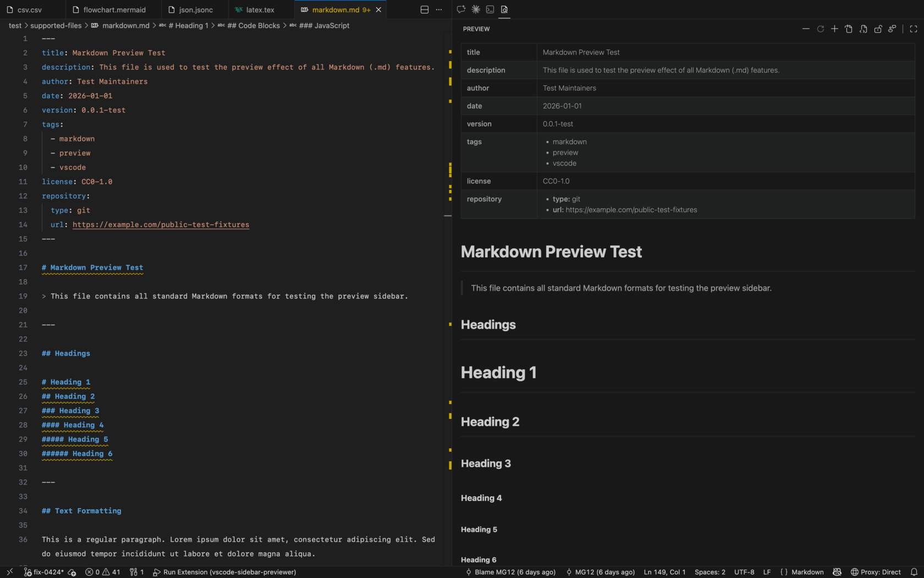Open the 'supported-files' breadcrumb

click(x=56, y=25)
